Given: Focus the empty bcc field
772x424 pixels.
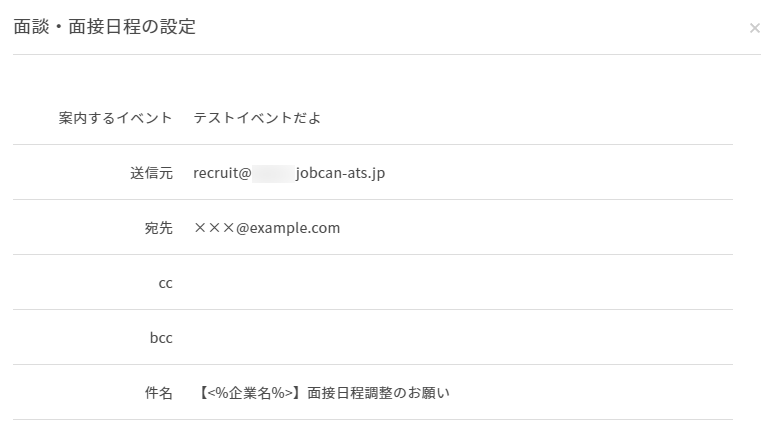Looking at the screenshot, I should pos(460,338).
